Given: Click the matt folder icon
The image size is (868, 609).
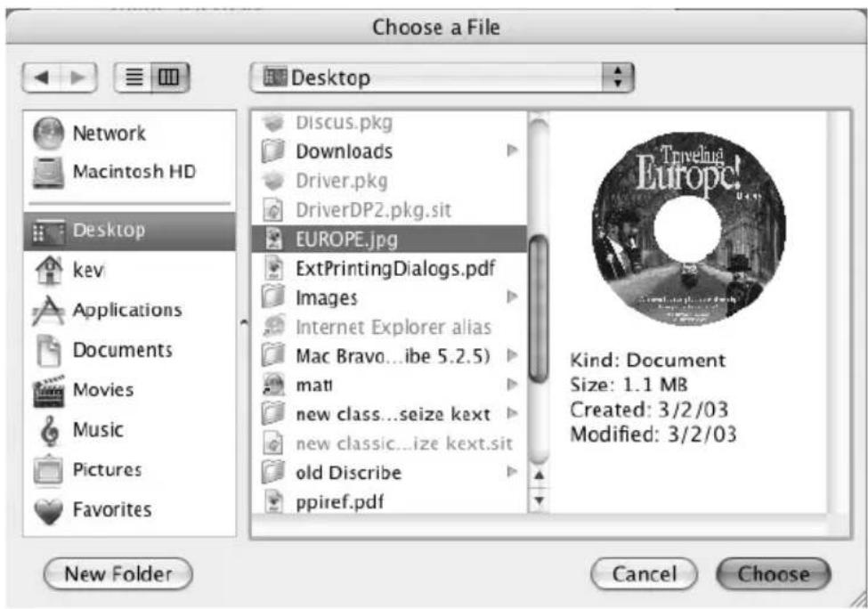Looking at the screenshot, I should [273, 385].
